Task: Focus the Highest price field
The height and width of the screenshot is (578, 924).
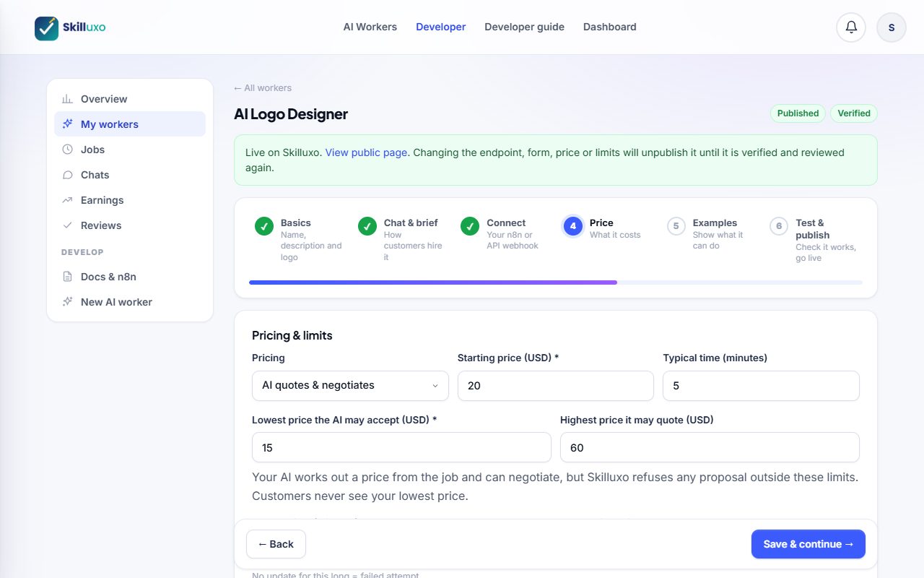Action: coord(710,447)
